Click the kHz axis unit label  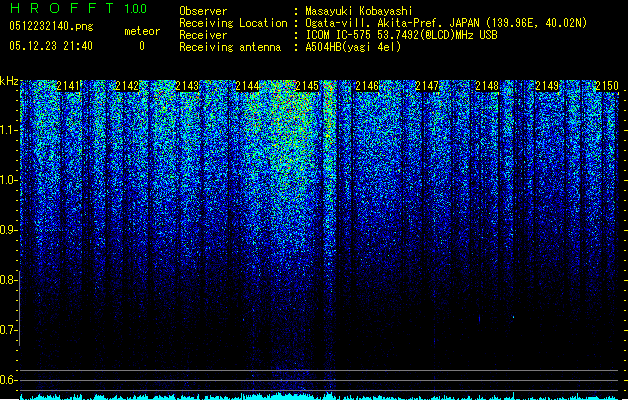[x=9, y=81]
